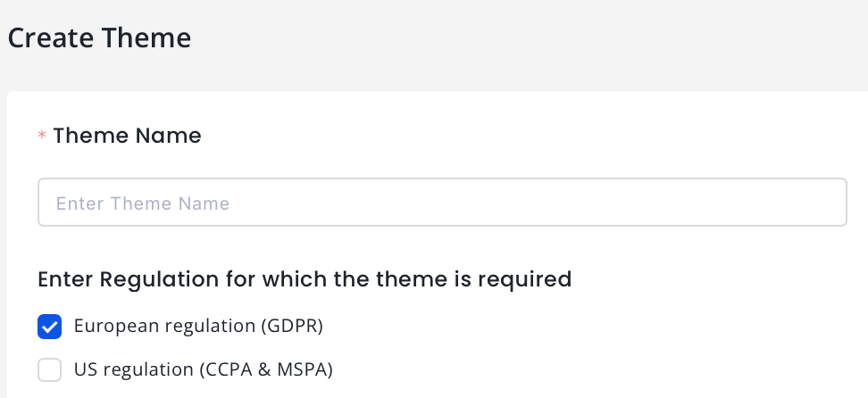868x398 pixels.
Task: Click the Theme Name field label
Action: click(x=127, y=136)
